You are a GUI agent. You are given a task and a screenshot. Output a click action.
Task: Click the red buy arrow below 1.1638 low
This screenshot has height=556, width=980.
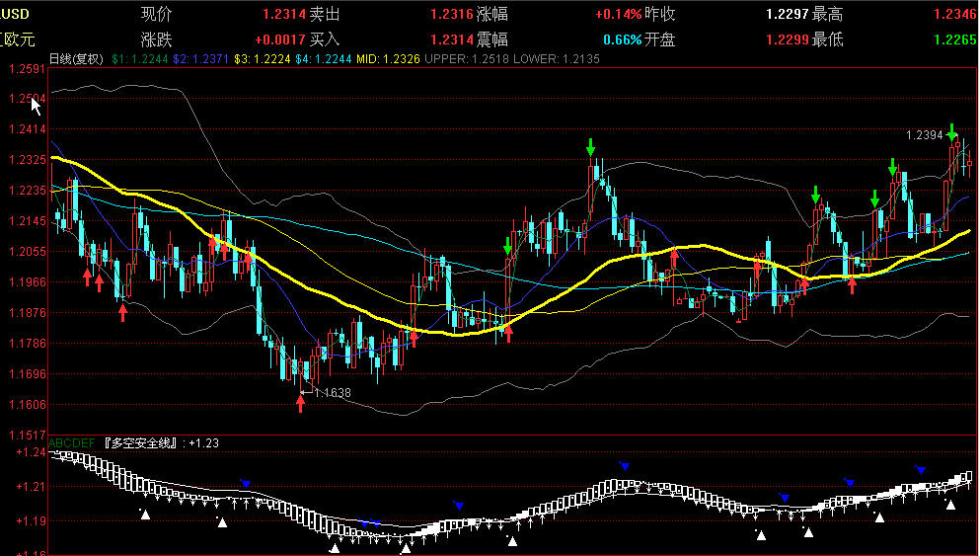tap(301, 403)
